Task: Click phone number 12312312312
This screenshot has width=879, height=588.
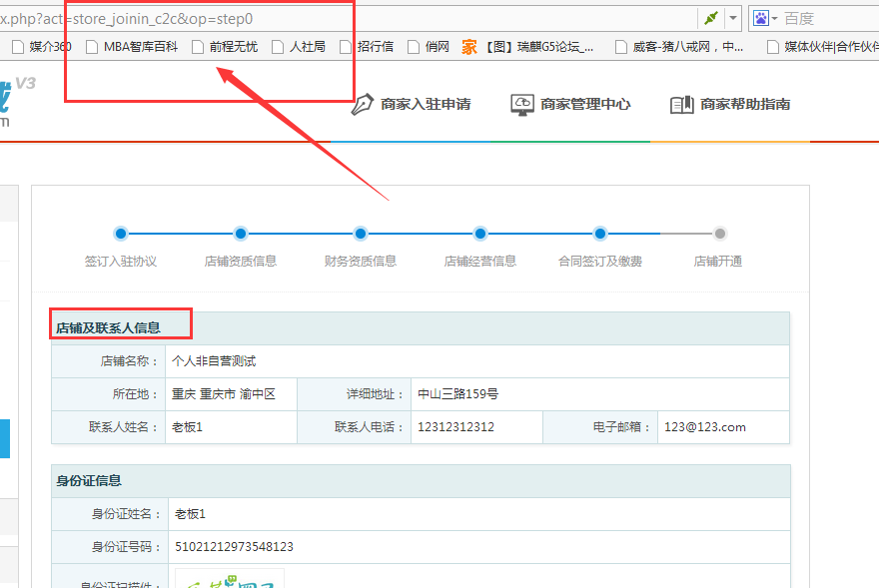Action: [455, 427]
